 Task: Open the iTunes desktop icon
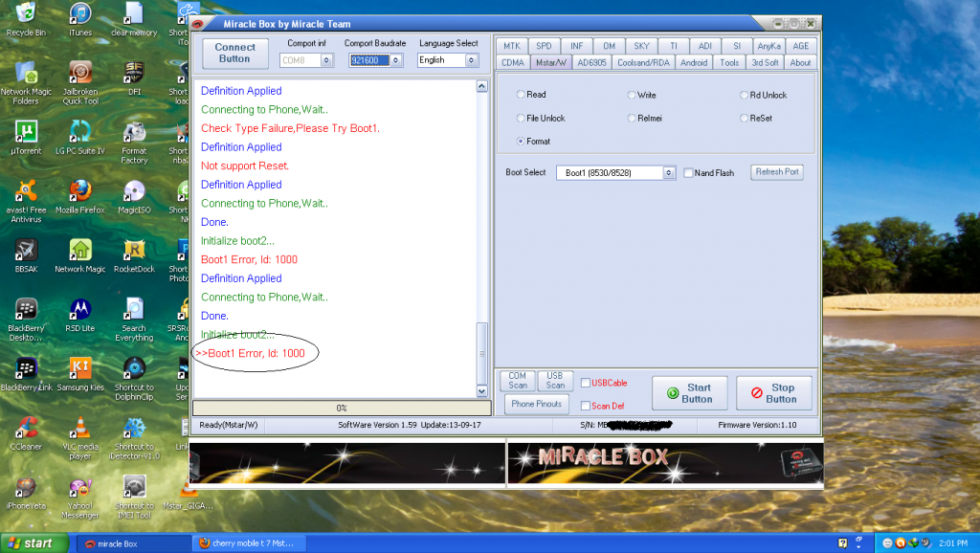(80, 13)
